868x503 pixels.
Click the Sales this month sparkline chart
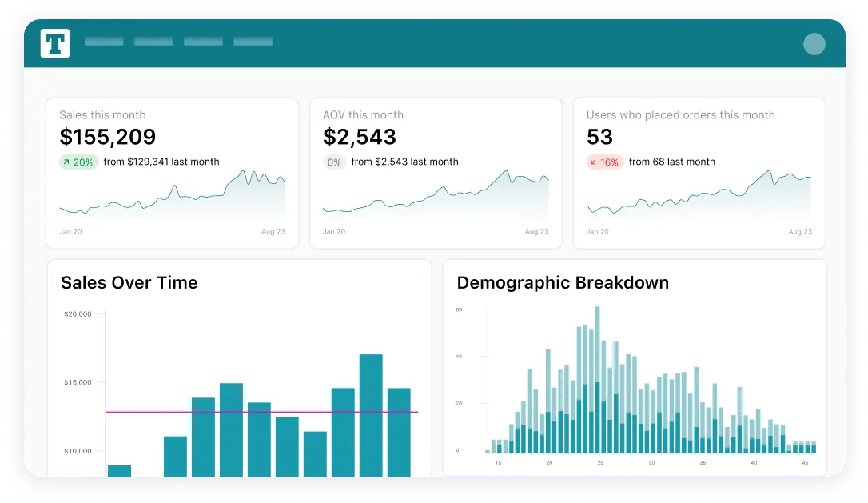coord(172,198)
